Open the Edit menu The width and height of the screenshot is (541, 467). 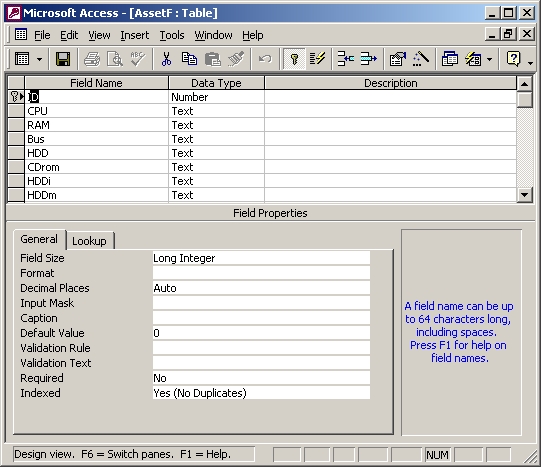pos(69,35)
